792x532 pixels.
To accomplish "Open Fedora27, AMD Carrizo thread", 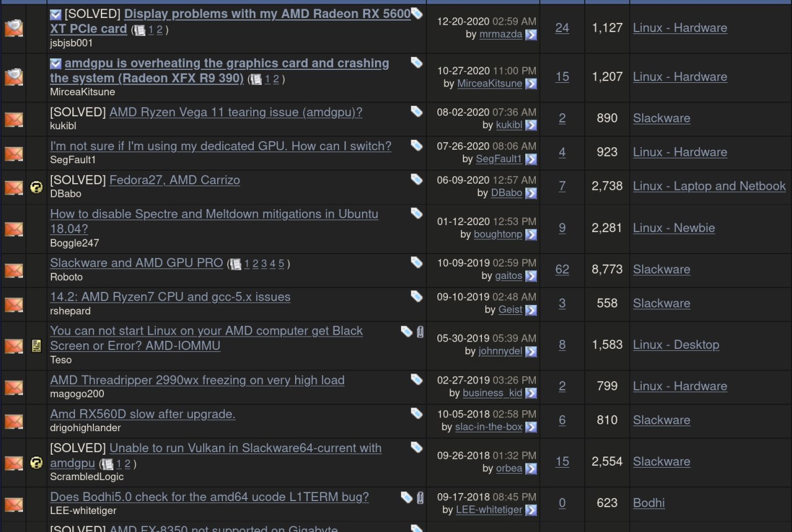I will pyautogui.click(x=174, y=180).
